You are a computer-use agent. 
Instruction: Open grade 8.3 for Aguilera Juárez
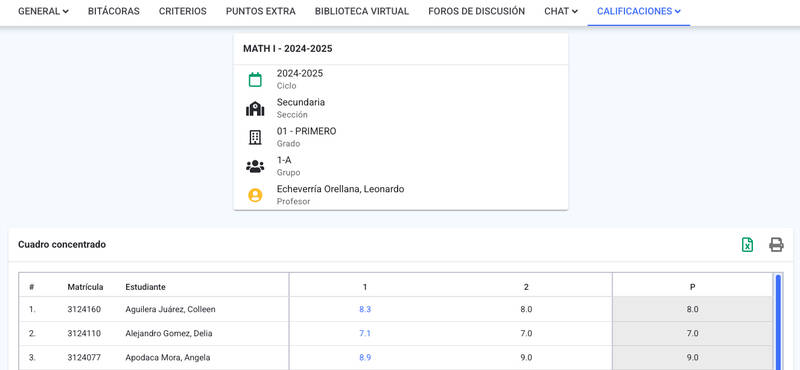point(365,309)
